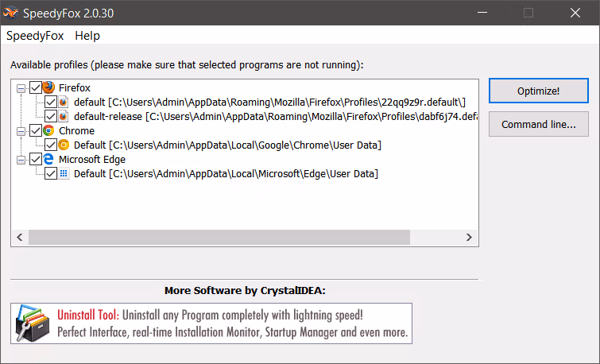Click the Microsoft Edge logo icon
600x364 pixels.
coord(48,159)
